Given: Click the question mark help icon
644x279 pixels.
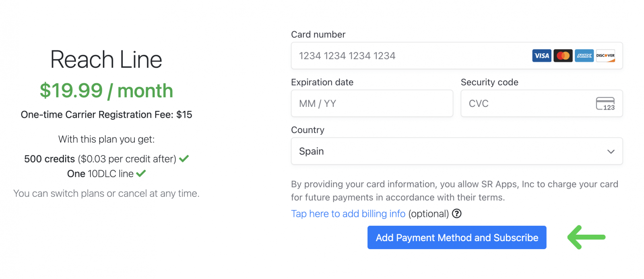Looking at the screenshot, I should (x=457, y=214).
